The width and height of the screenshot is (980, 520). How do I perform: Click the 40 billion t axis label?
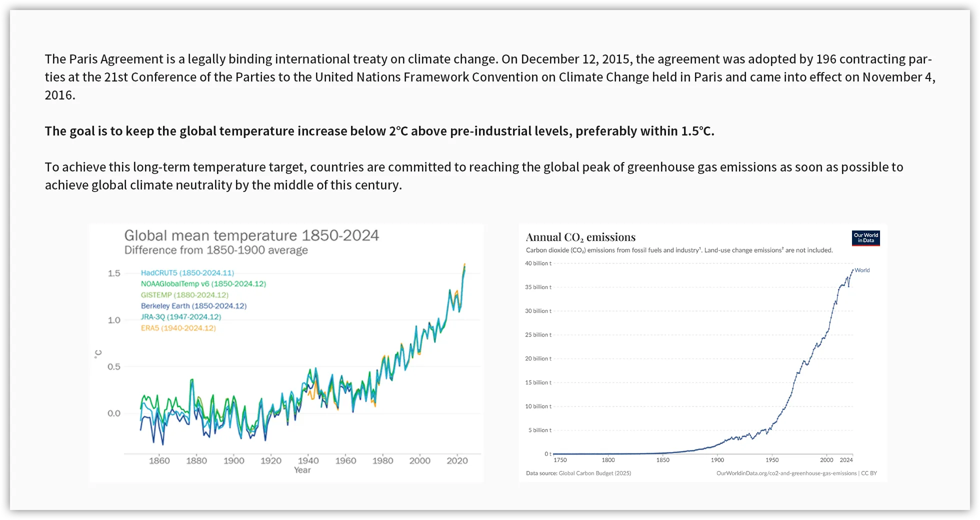pos(538,263)
